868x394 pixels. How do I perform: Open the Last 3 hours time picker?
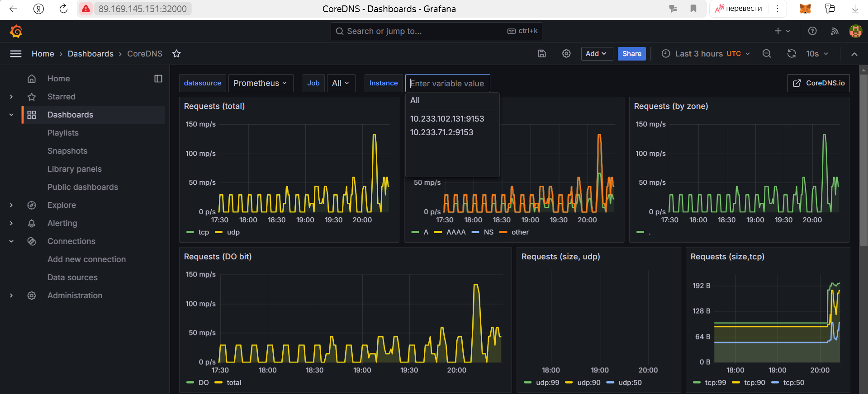tap(706, 54)
